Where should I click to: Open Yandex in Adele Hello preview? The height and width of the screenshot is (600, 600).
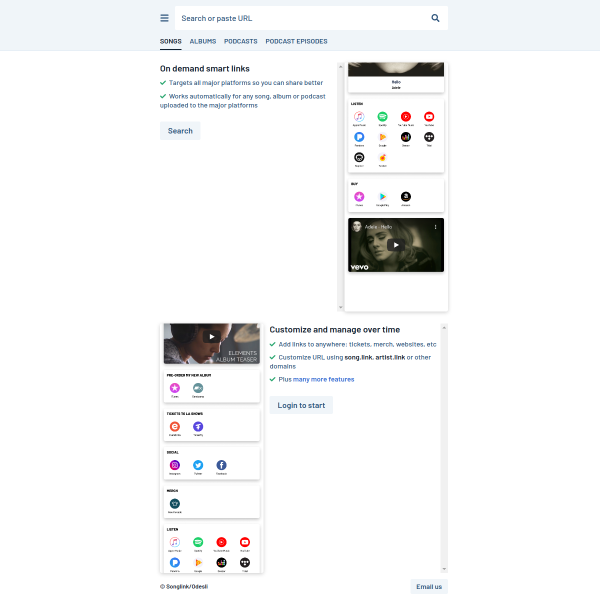382,157
